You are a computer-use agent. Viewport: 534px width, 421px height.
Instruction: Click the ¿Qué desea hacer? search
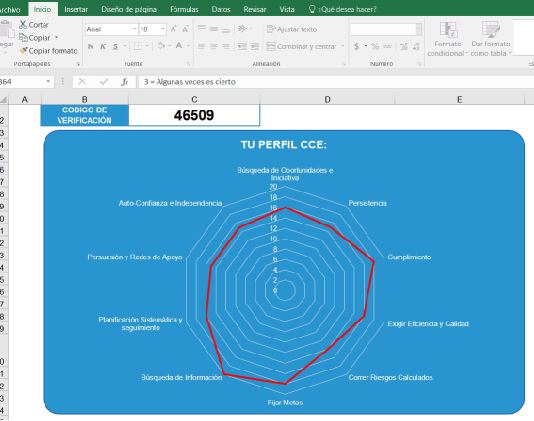click(342, 9)
